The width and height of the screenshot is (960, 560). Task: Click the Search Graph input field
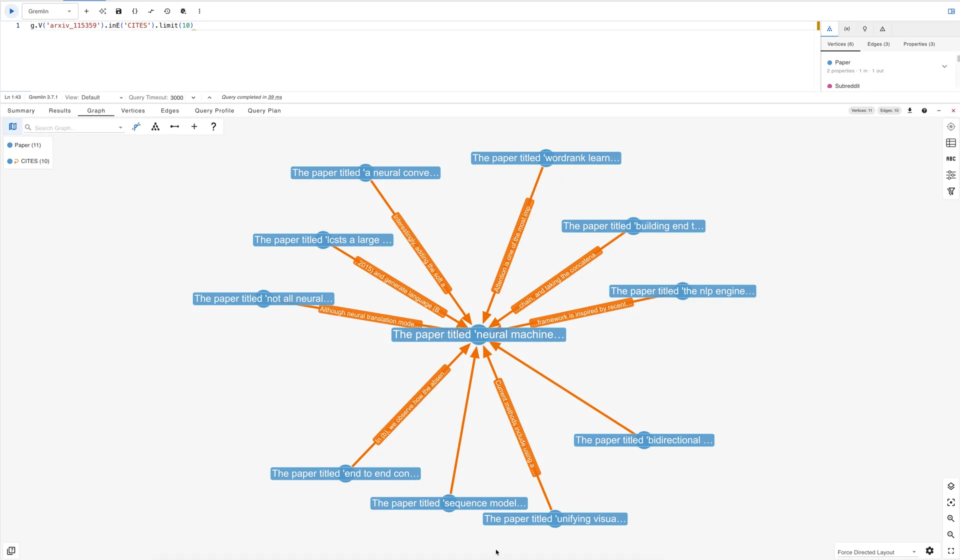(x=75, y=128)
